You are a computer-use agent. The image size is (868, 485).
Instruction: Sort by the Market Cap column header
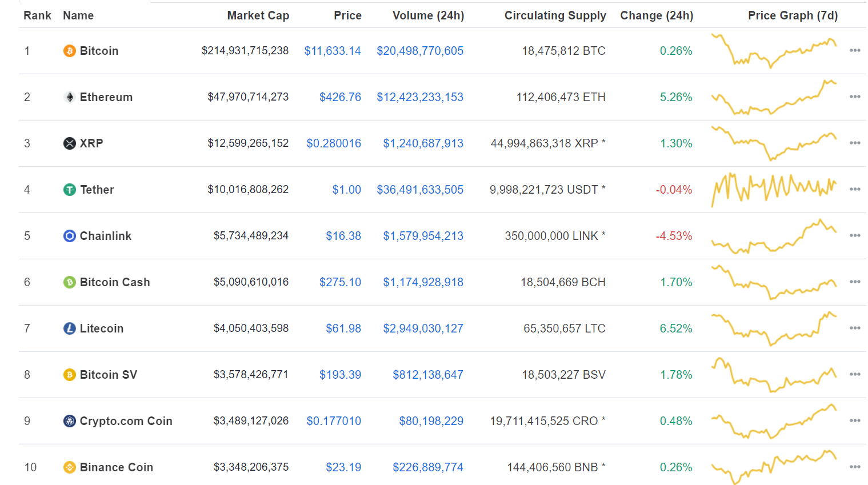coord(258,15)
